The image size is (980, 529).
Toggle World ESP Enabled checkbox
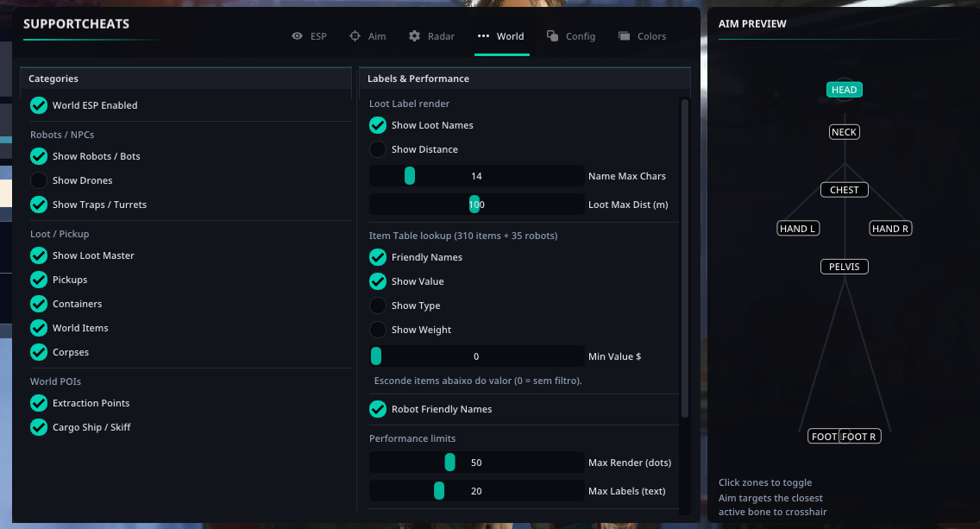coord(39,105)
